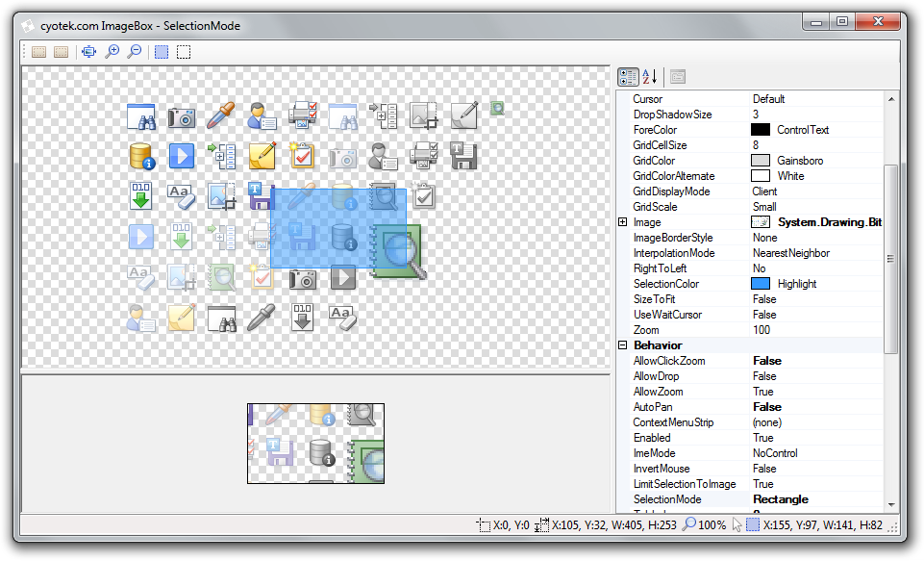Click the bold 'False' AutoPan value
Viewport: 924px width, 561px height.
click(x=767, y=407)
